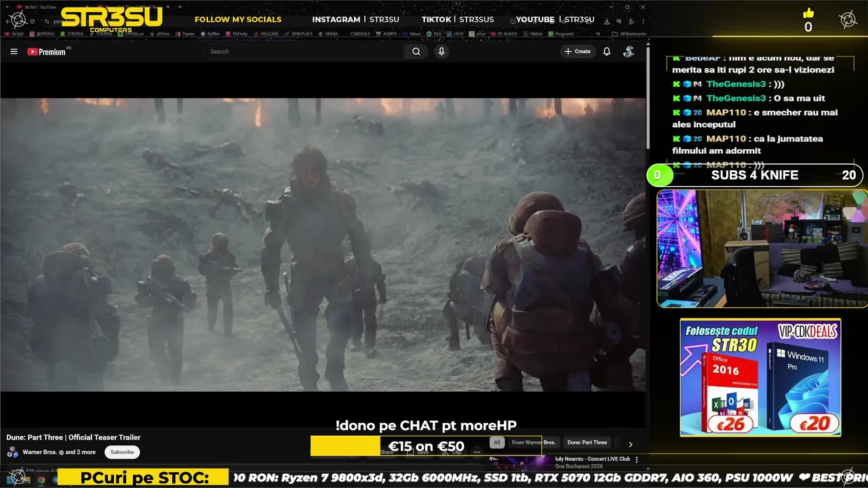Click the Dune: Part Three video title
868x488 pixels.
(x=73, y=437)
